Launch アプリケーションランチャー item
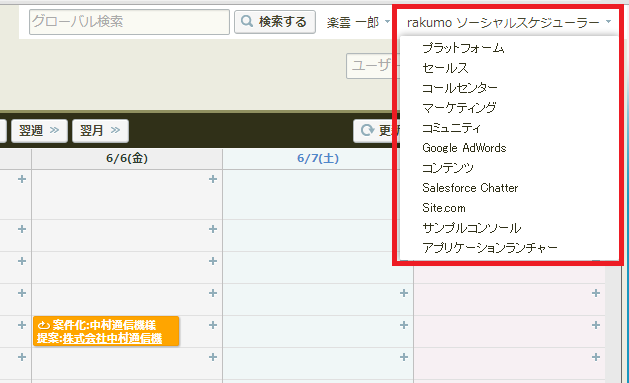Image resolution: width=629 pixels, height=383 pixels. [x=490, y=248]
